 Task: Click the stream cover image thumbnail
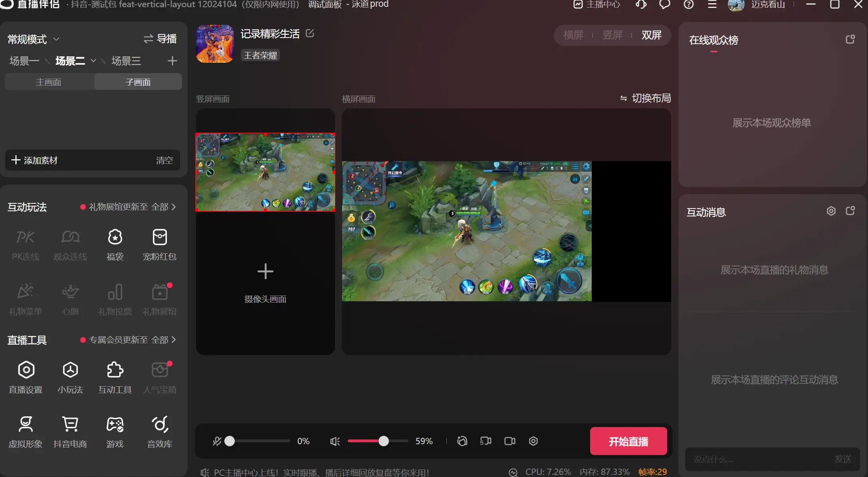(215, 44)
